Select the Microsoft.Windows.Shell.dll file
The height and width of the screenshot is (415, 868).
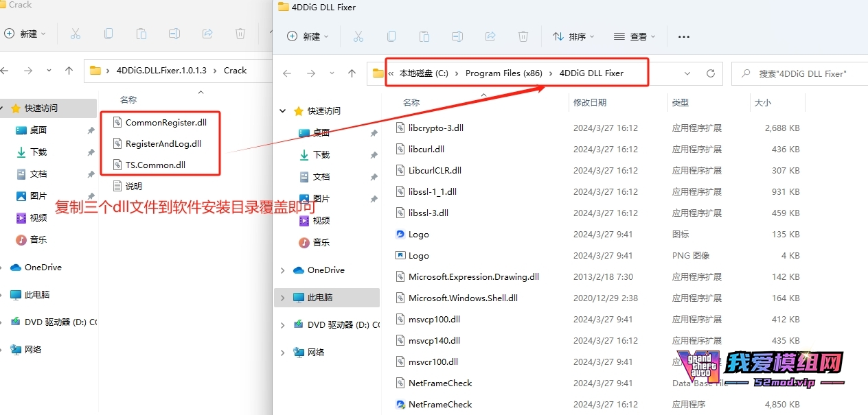click(x=463, y=298)
